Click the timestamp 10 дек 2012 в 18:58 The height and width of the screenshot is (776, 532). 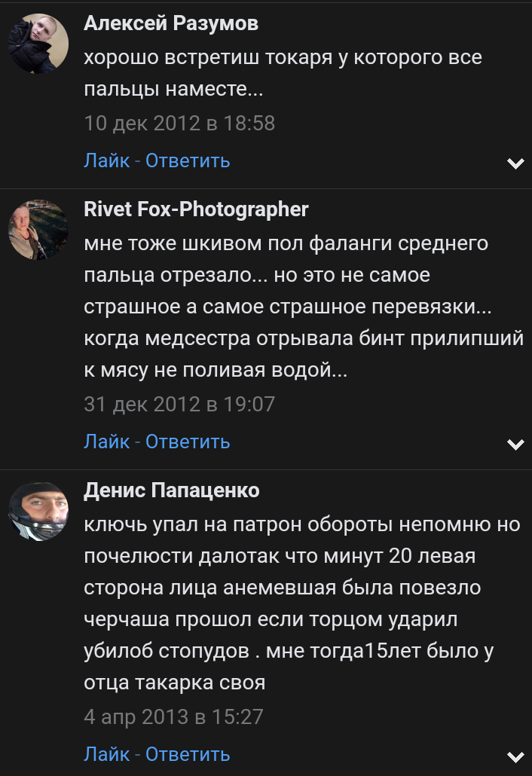pyautogui.click(x=179, y=123)
